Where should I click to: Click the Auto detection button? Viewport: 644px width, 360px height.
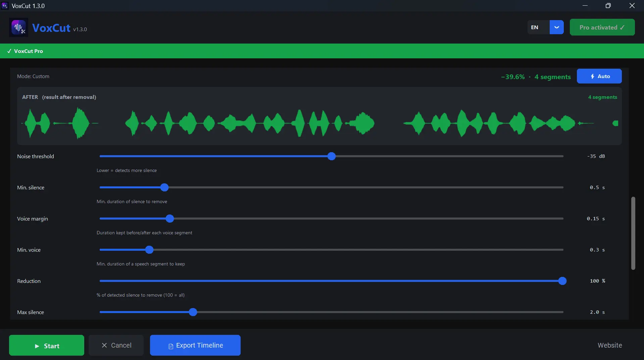coord(599,76)
